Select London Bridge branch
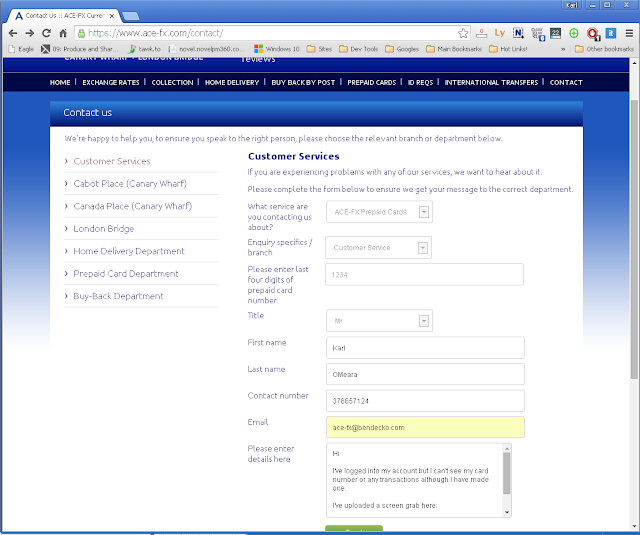Image resolution: width=640 pixels, height=535 pixels. point(104,229)
